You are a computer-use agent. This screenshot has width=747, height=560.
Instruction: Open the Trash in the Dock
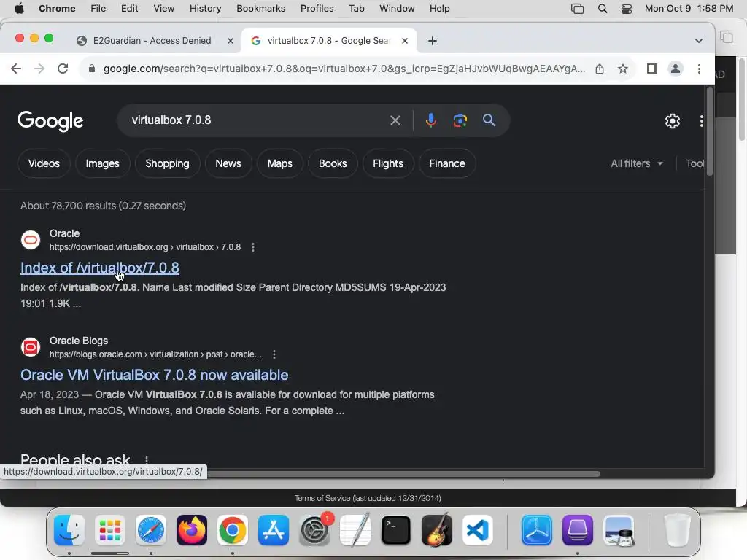click(x=677, y=530)
